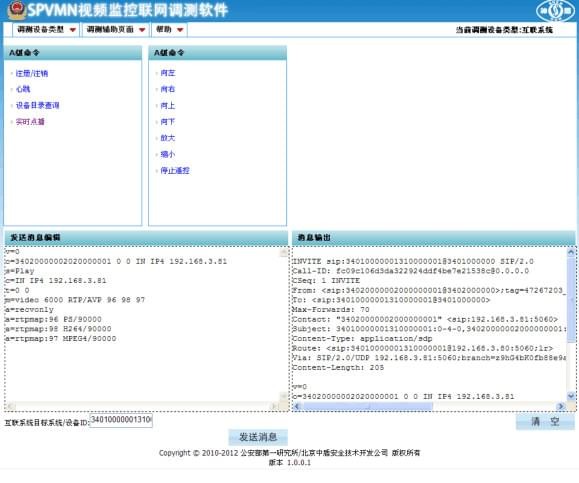Click the 实时点播 link

click(x=30, y=121)
